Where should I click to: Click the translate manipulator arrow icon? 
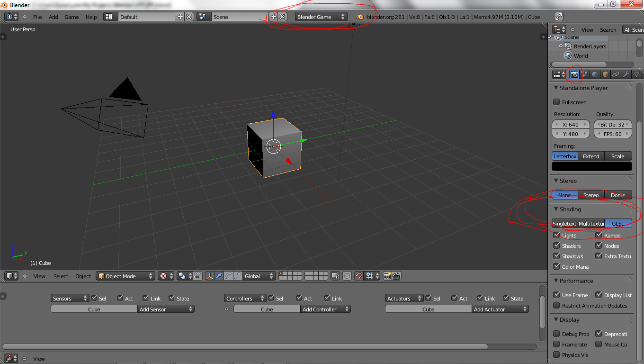coord(219,276)
